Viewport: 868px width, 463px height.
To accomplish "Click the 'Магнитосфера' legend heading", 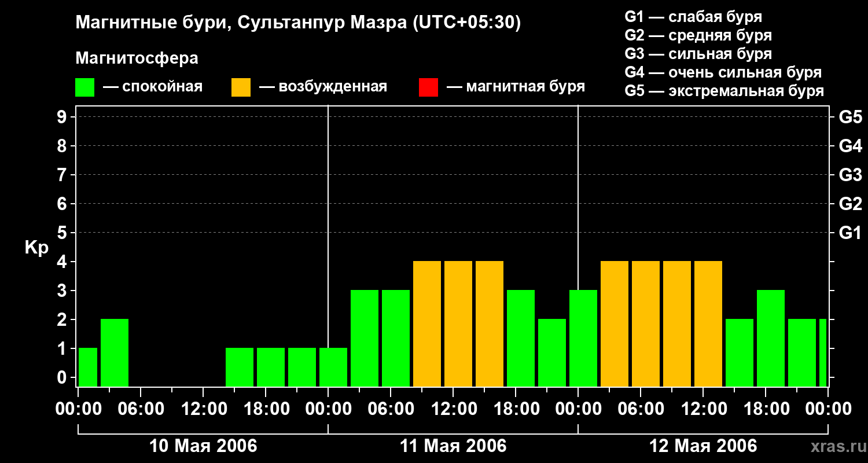I will [137, 58].
